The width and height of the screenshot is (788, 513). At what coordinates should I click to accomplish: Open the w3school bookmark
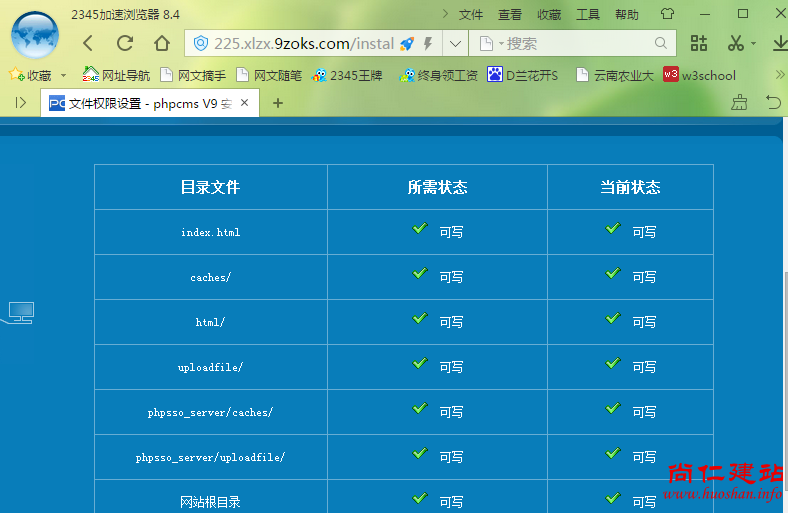click(700, 75)
